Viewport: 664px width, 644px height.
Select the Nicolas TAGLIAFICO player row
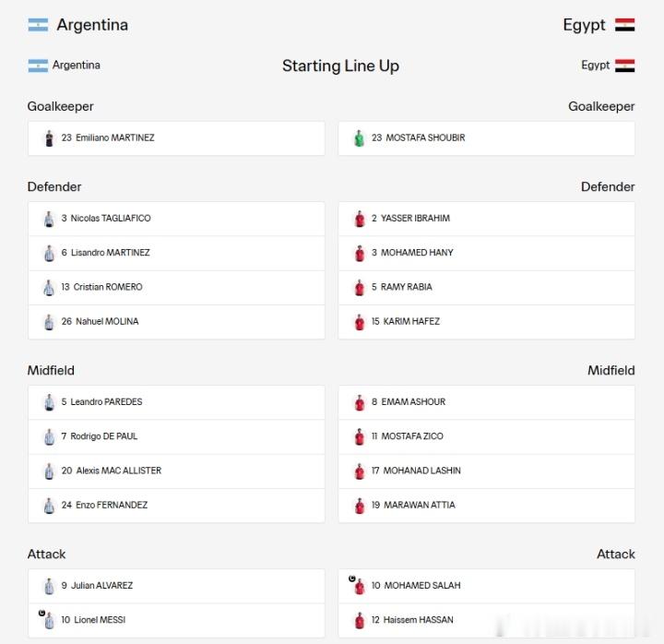(176, 219)
